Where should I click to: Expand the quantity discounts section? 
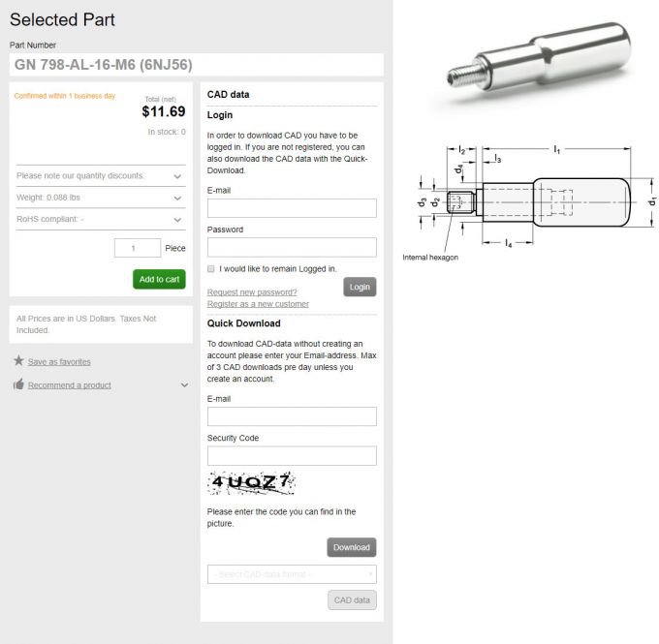click(x=177, y=176)
